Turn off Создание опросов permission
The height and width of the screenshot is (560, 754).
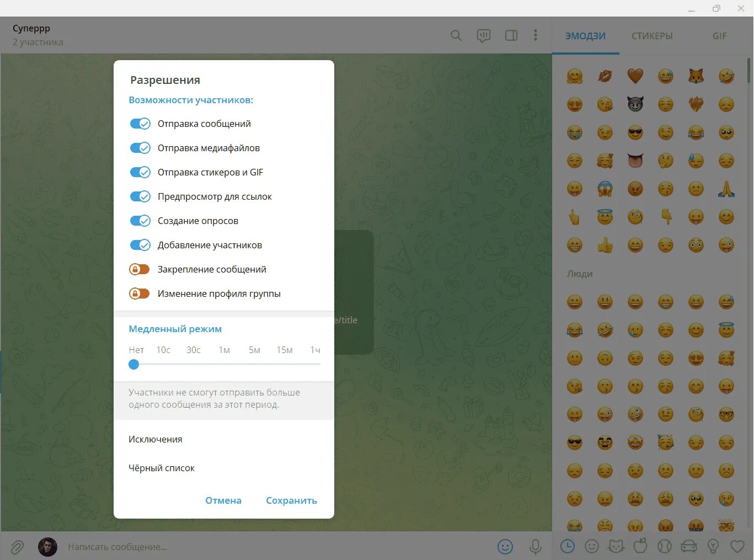pyautogui.click(x=140, y=221)
